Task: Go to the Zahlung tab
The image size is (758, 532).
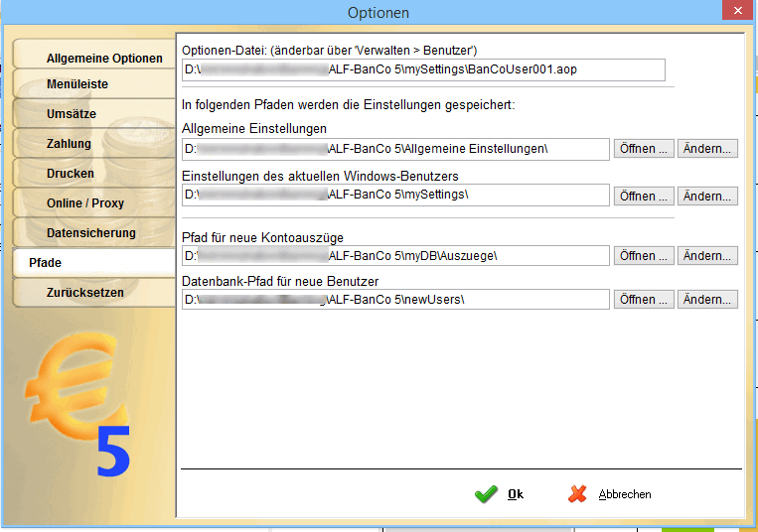Action: coord(94,143)
